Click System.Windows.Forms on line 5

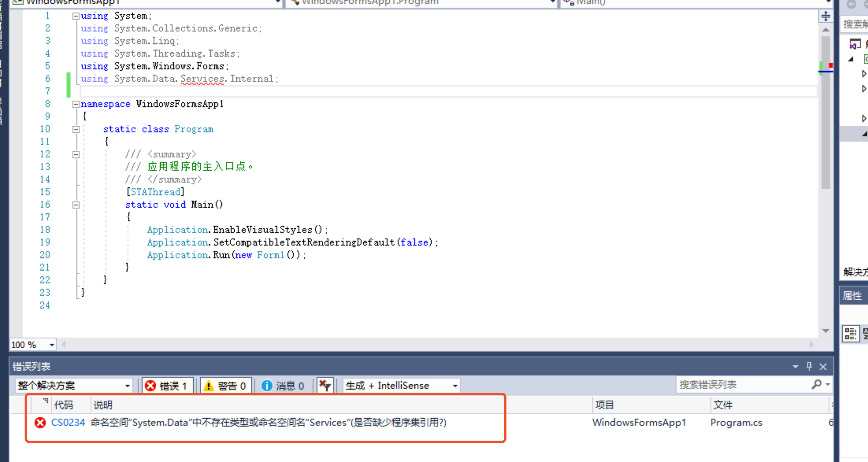pyautogui.click(x=169, y=66)
